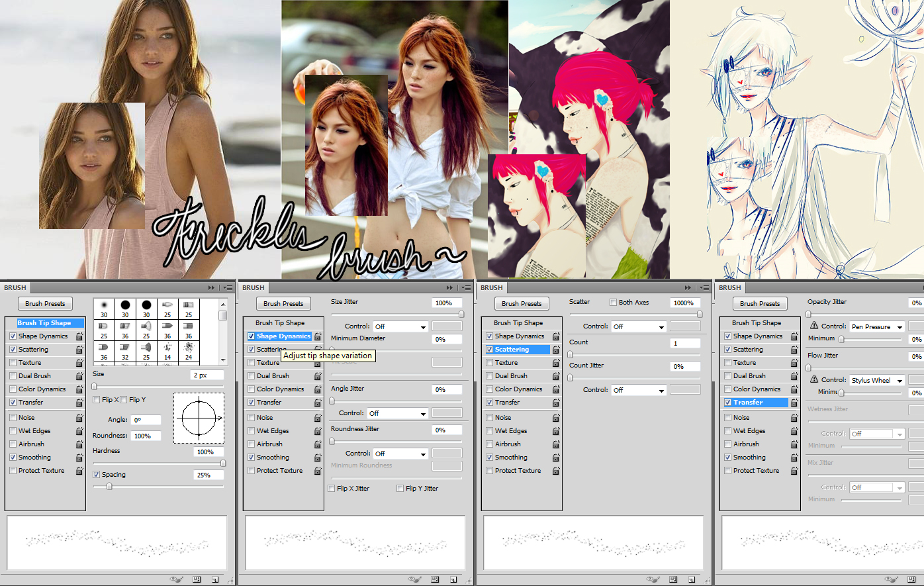Open the Preset Manager icon below the Scattering panel preview
Viewport: 924px width, 586px height.
tap(673, 579)
